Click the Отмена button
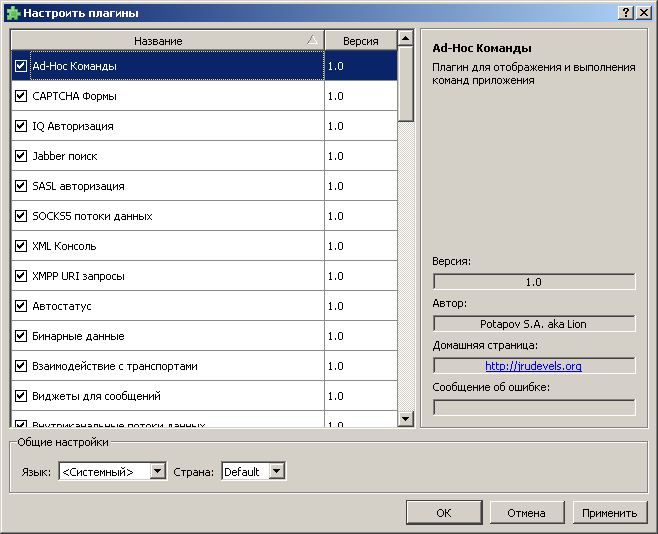The image size is (658, 534). point(525,513)
